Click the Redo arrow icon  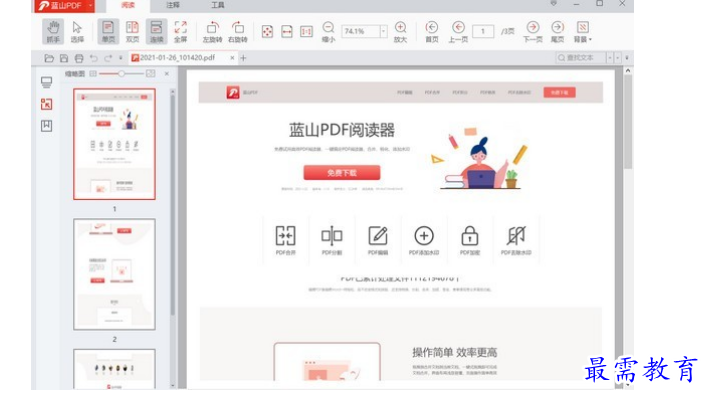coord(108,58)
